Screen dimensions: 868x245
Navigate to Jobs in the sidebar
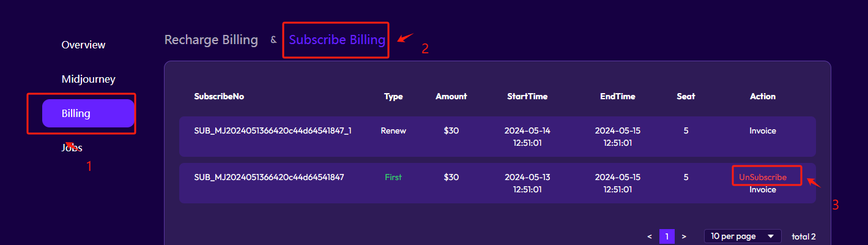coord(72,148)
